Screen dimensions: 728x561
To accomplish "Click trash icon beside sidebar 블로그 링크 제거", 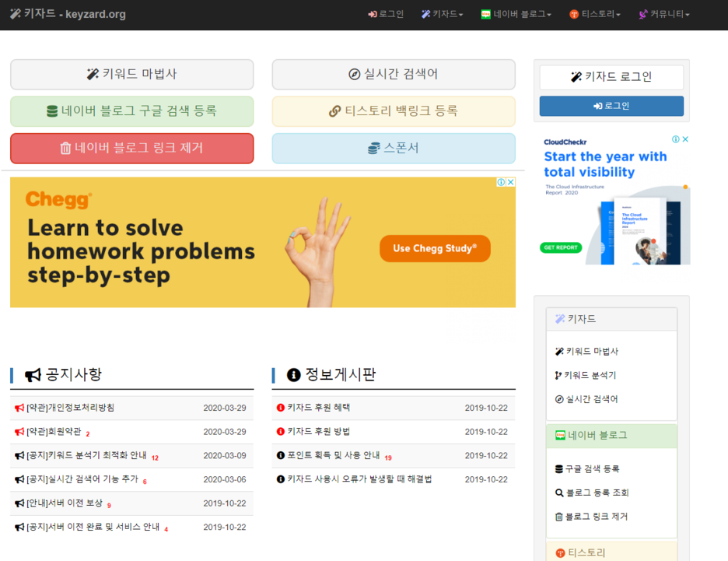I will click(559, 517).
